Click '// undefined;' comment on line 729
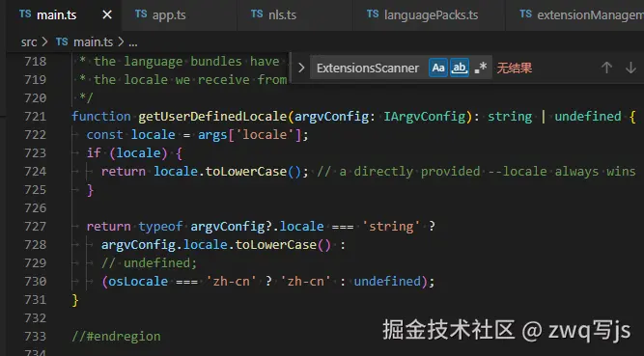 150,263
